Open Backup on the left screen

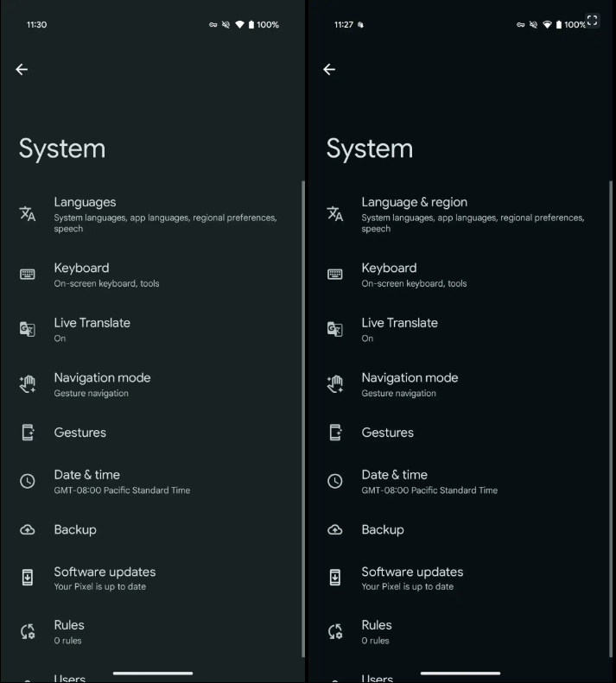[x=151, y=529]
